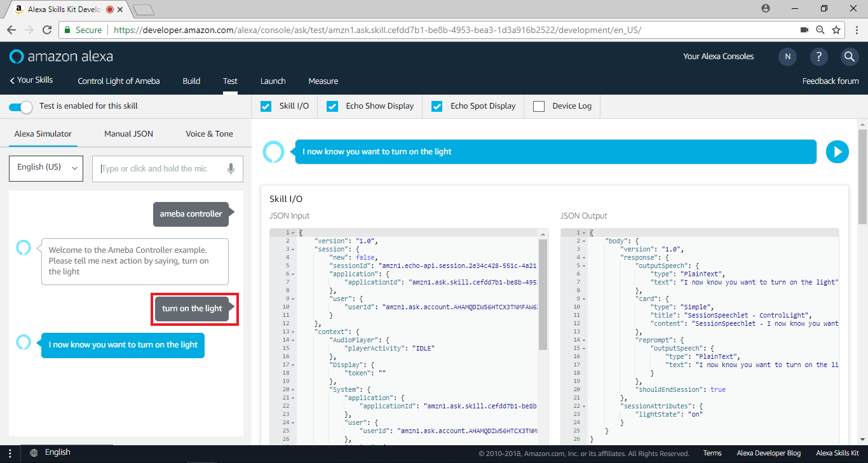This screenshot has width=868, height=463.
Task: Click the microphone icon in the input box
Action: tap(231, 168)
